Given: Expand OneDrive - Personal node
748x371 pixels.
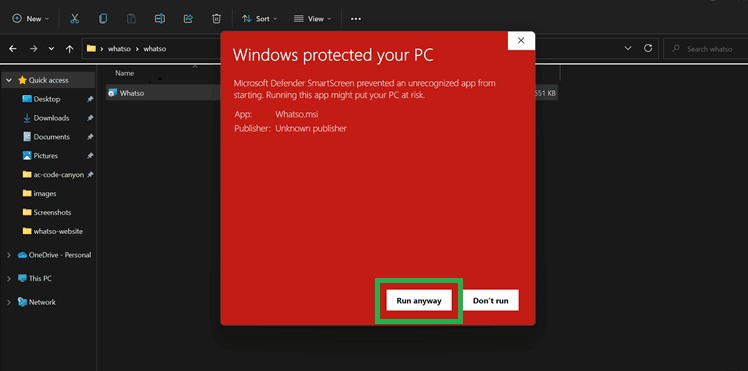Looking at the screenshot, I should pyautogui.click(x=9, y=255).
